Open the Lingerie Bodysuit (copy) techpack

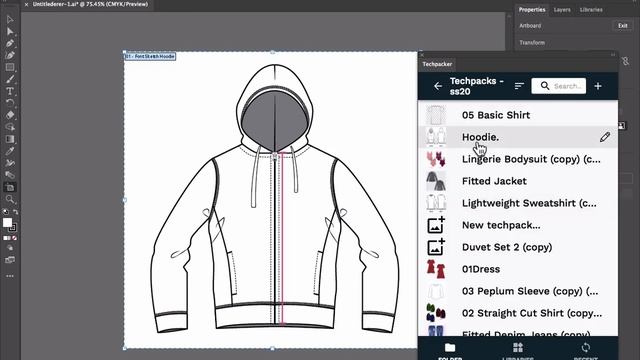pyautogui.click(x=518, y=159)
